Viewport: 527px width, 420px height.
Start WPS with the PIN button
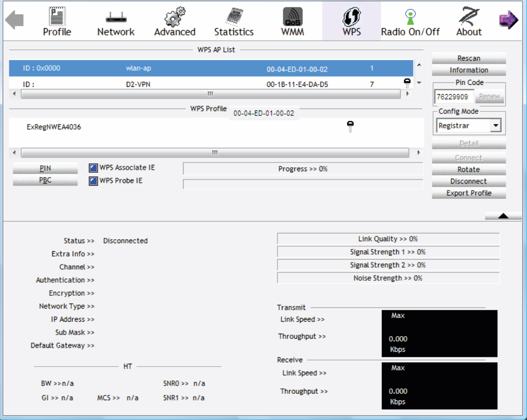(45, 168)
